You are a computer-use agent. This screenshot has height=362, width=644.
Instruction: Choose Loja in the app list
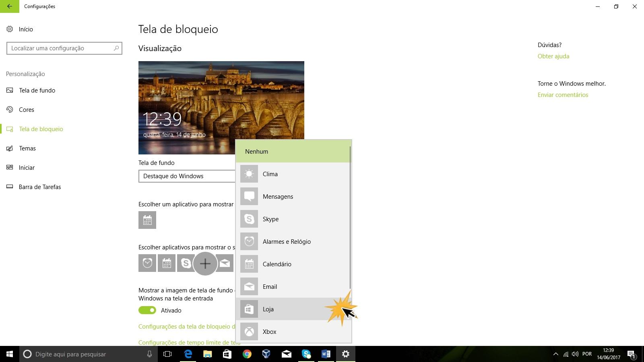click(293, 309)
